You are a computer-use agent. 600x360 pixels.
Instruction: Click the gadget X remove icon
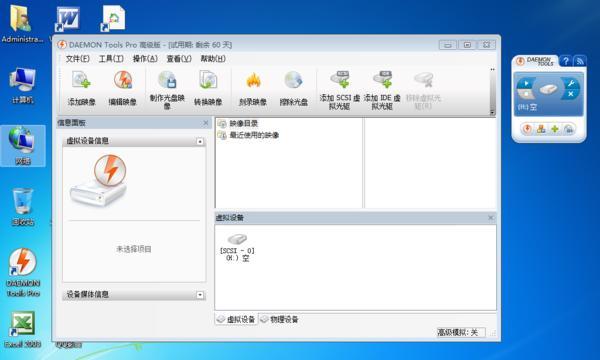click(x=571, y=94)
